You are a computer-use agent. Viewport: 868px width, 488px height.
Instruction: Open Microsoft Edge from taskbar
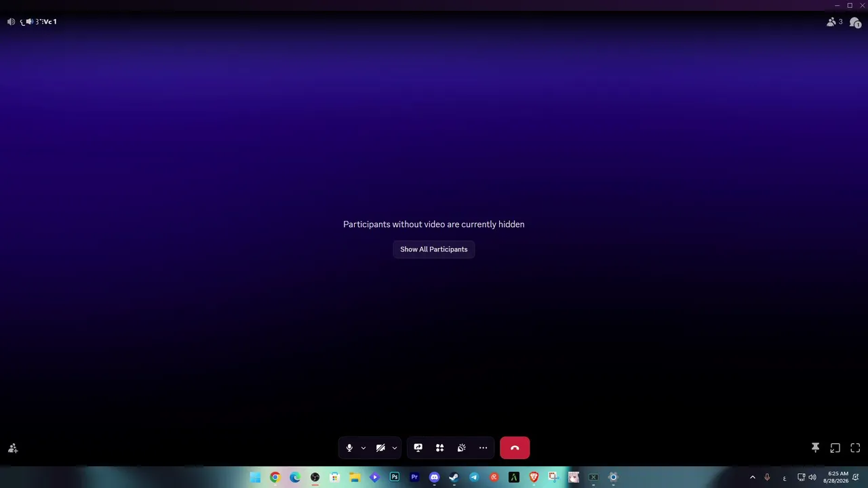(x=295, y=477)
